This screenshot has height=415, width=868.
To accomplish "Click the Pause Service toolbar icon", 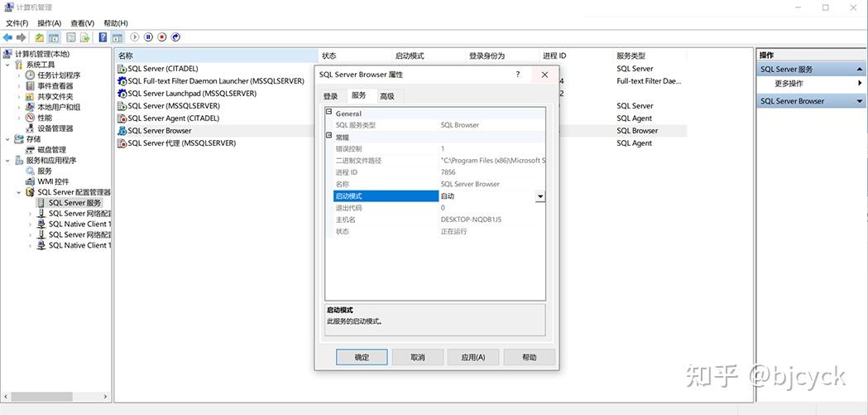I will [148, 37].
